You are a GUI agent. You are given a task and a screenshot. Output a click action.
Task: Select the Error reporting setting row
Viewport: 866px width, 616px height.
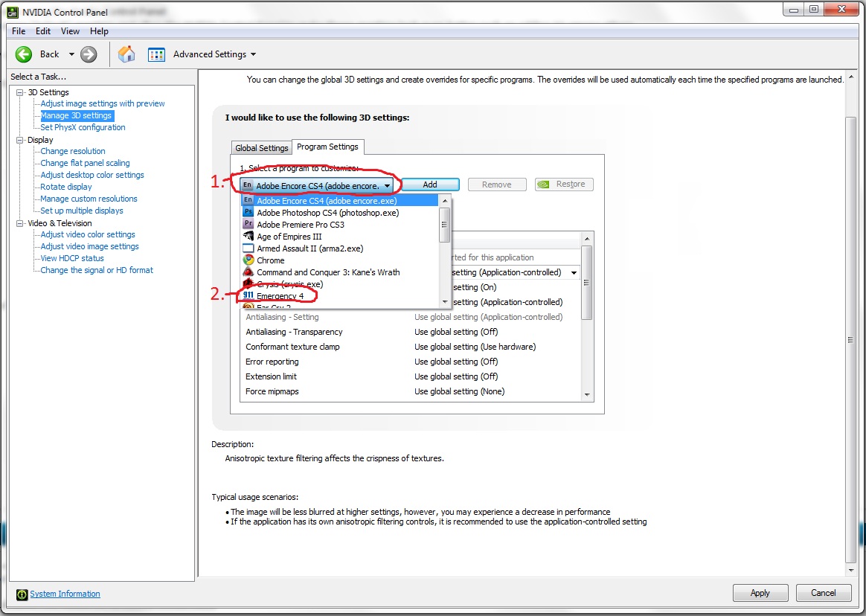(x=411, y=362)
